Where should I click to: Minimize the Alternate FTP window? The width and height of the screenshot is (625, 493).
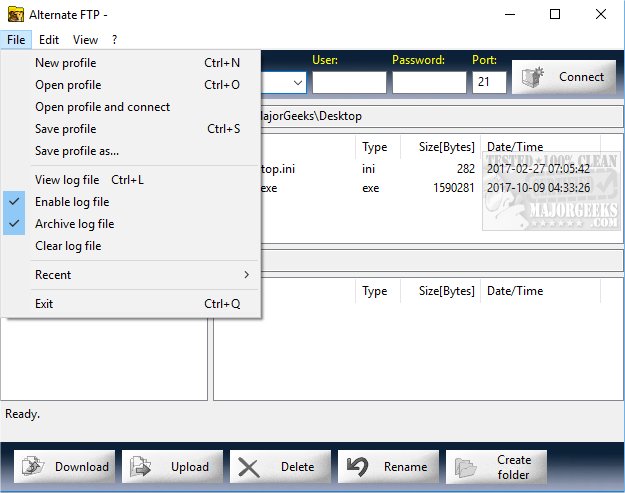pos(510,14)
